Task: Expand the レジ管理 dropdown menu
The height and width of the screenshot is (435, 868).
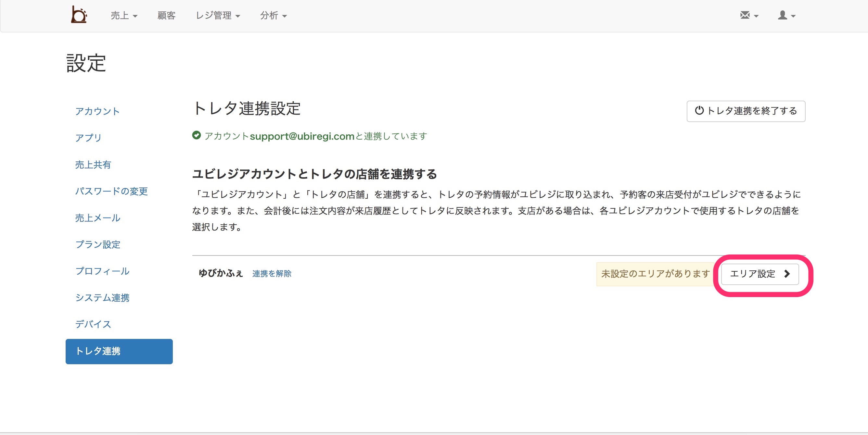Action: [218, 16]
